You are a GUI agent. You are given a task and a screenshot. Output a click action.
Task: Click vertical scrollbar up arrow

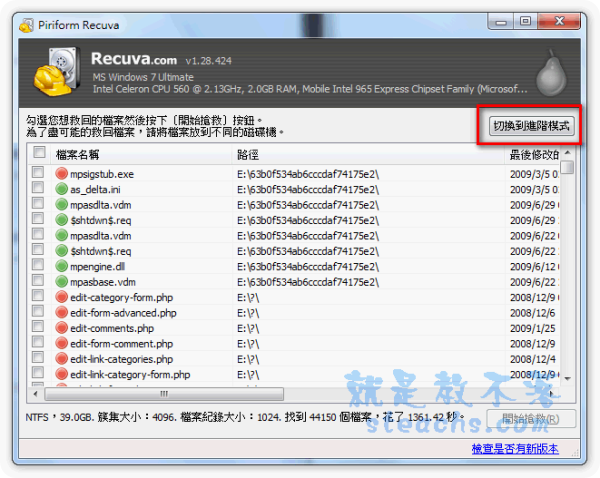pyautogui.click(x=568, y=152)
